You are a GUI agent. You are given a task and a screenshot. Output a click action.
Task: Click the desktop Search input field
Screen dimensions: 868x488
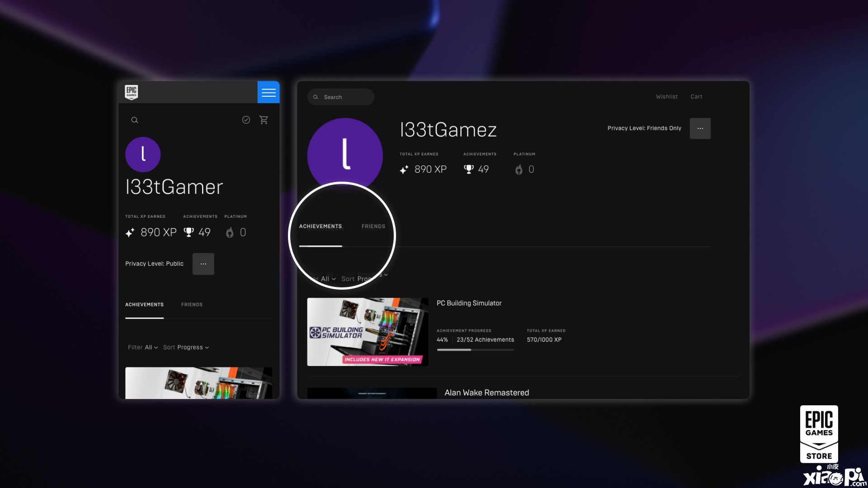point(341,97)
